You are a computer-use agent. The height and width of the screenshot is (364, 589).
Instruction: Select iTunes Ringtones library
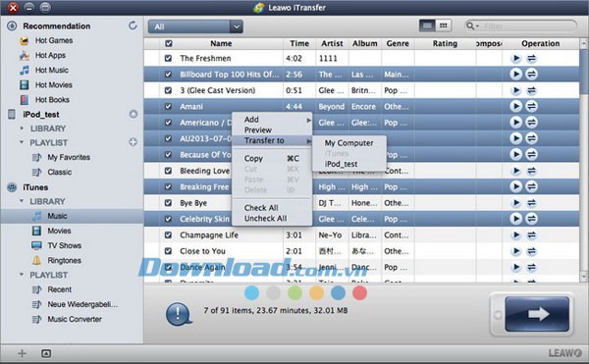pos(64,260)
